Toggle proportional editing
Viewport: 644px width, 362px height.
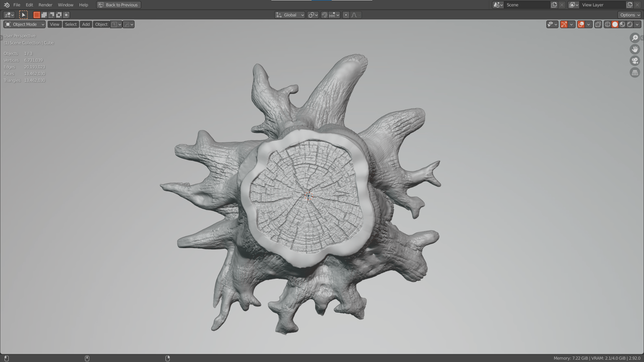pos(346,15)
